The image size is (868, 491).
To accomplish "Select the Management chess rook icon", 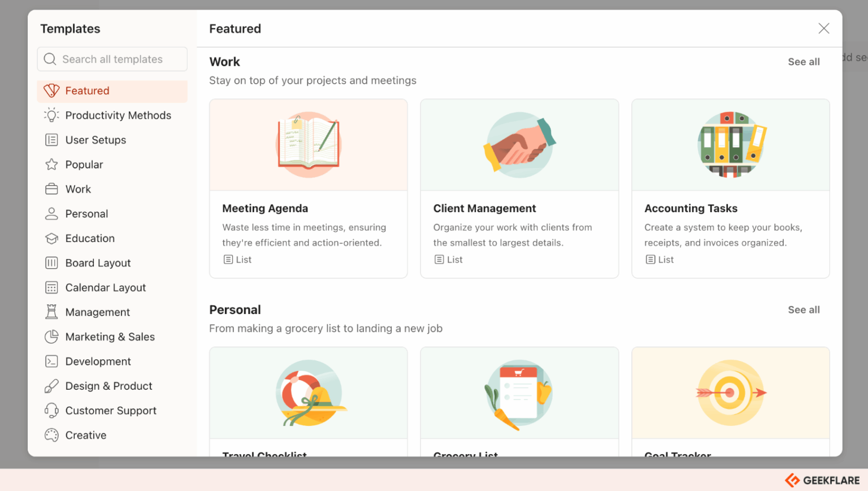I will point(51,312).
